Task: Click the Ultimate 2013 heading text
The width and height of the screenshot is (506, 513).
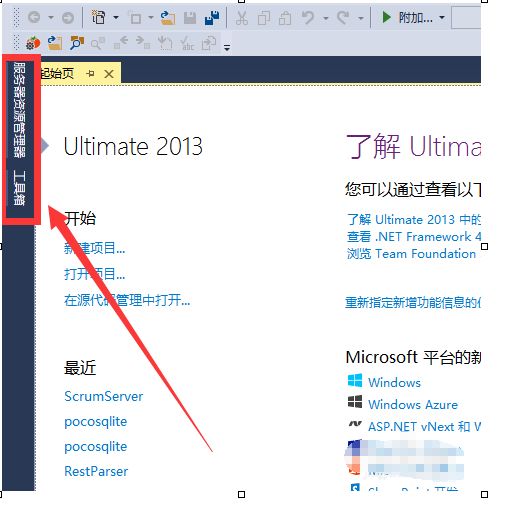Action: coord(133,146)
